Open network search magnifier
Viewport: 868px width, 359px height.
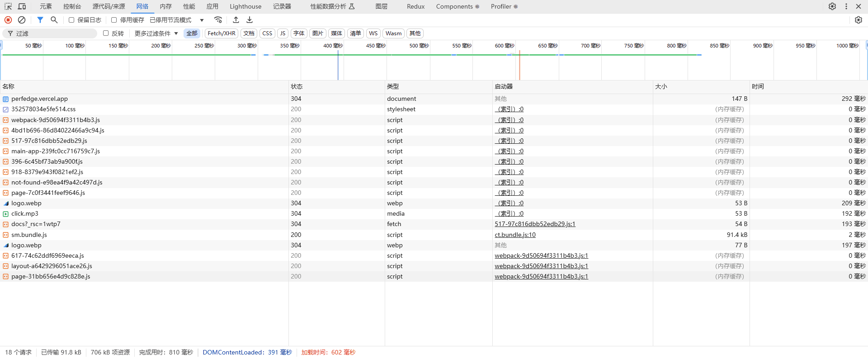point(54,20)
